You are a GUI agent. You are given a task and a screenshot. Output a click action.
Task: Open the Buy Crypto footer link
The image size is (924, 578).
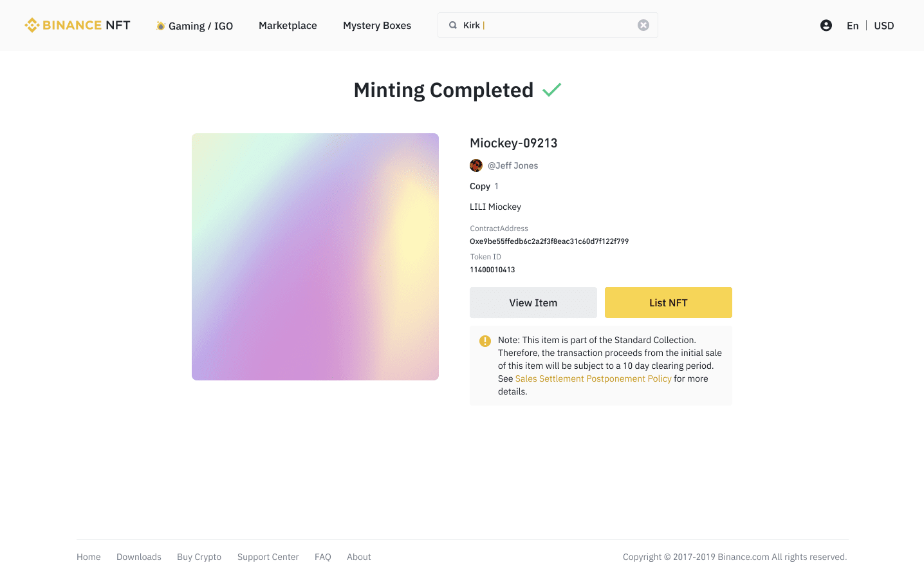click(199, 557)
